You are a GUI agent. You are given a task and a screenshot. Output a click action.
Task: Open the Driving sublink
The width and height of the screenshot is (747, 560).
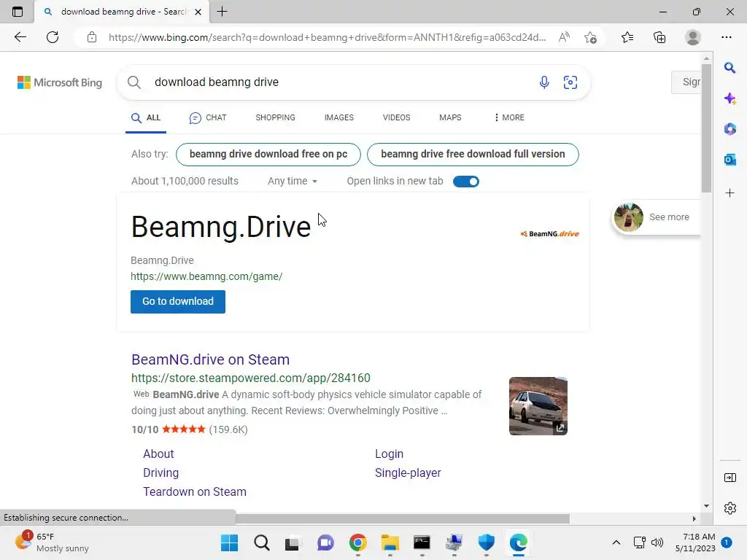[161, 472]
